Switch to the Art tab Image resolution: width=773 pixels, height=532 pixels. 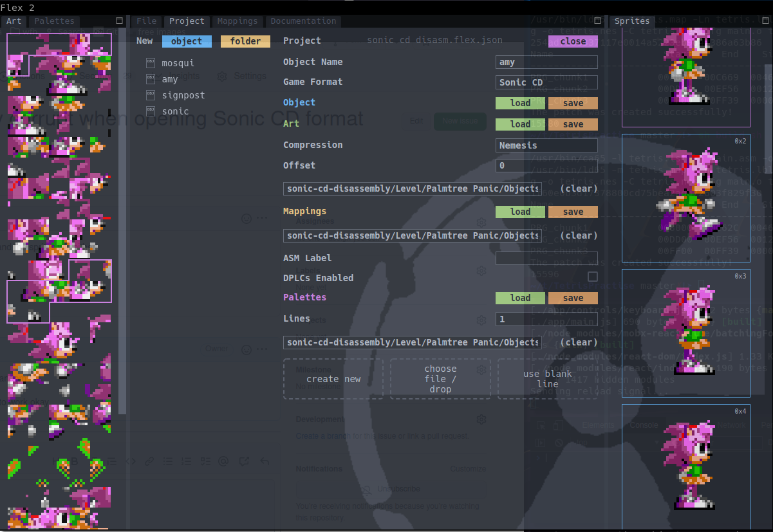pyautogui.click(x=14, y=21)
